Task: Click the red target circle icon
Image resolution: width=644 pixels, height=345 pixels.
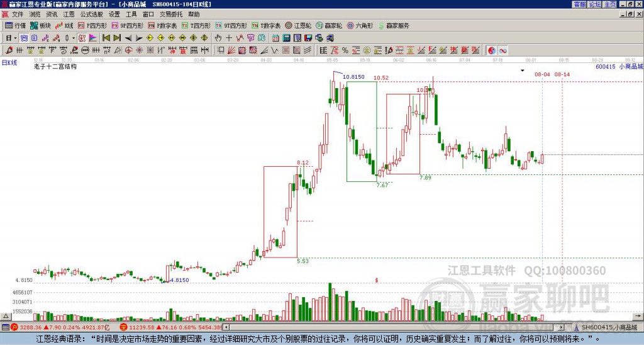Action: [128, 50]
